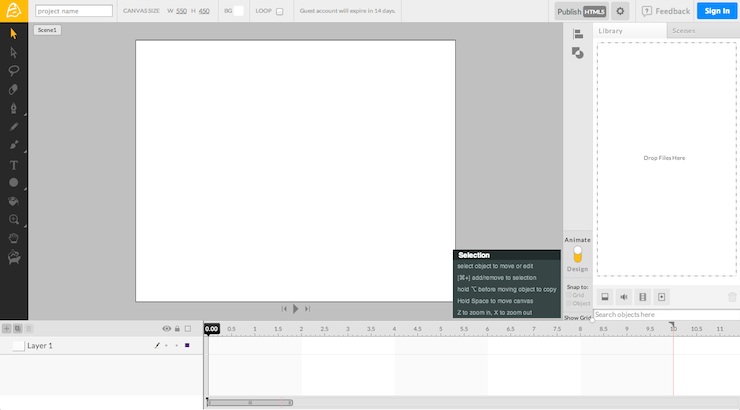Toggle visibility of all layers eye icon

166,328
